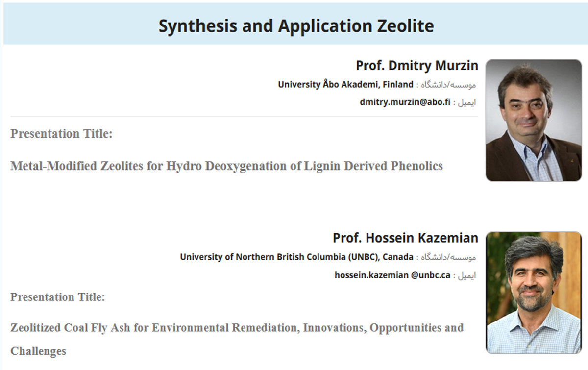The width and height of the screenshot is (588, 370).
Task: Click the first Presentation Title label
Action: [x=61, y=133]
